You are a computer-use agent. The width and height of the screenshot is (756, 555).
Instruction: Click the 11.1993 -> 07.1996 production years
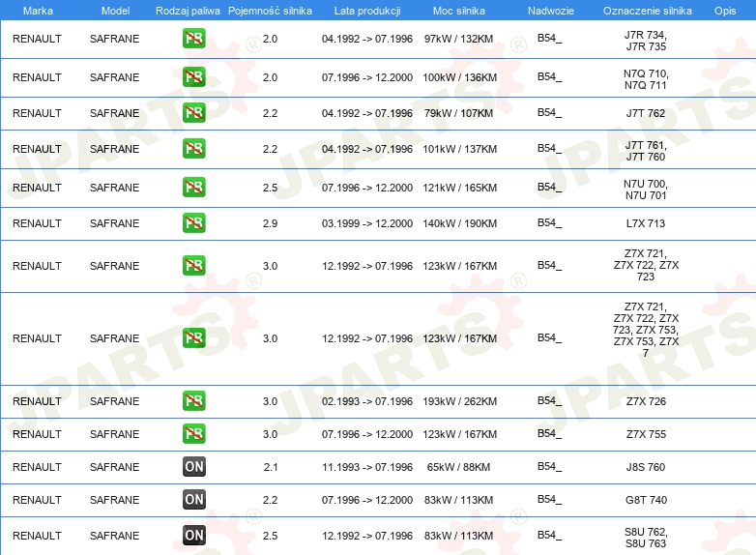click(367, 467)
